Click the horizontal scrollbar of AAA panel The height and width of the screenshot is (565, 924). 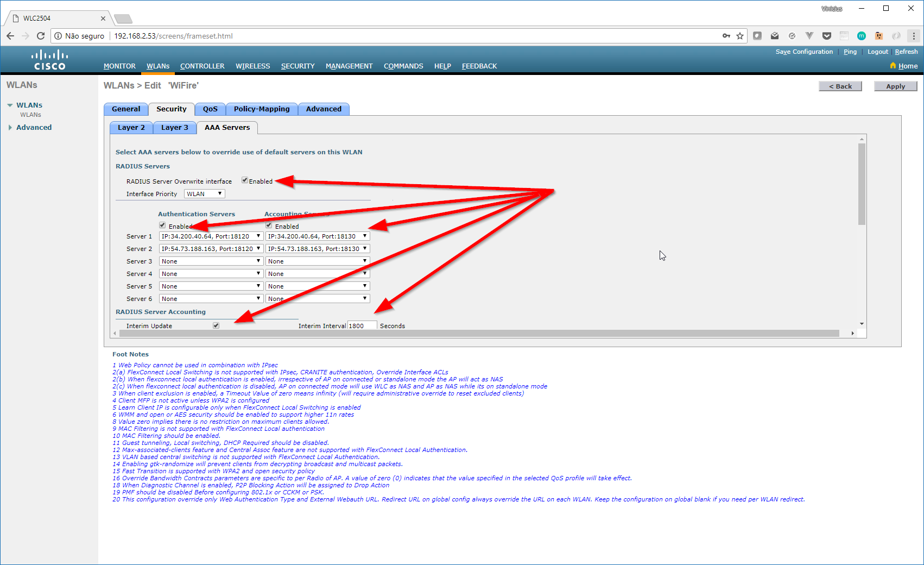pos(479,333)
